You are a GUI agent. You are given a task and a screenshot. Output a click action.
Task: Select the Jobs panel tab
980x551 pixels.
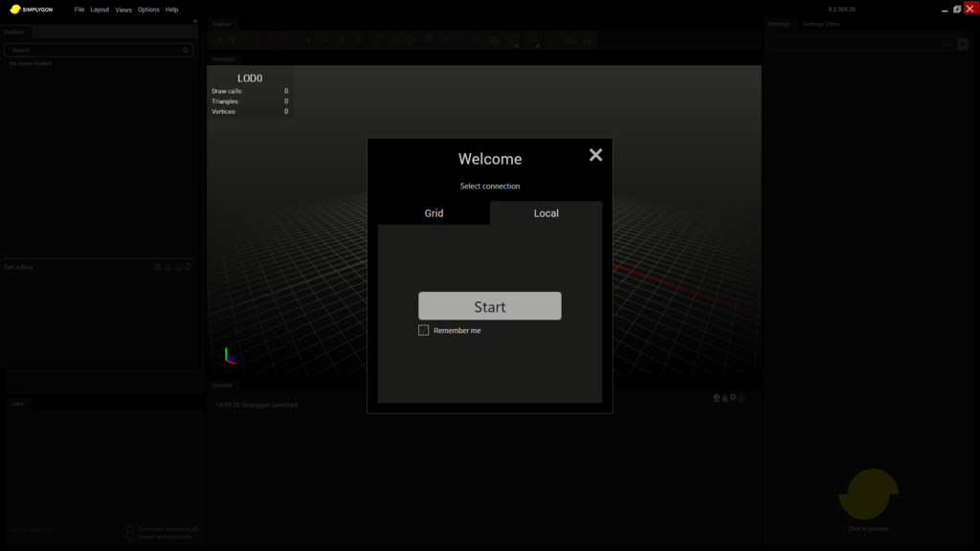pyautogui.click(x=17, y=404)
